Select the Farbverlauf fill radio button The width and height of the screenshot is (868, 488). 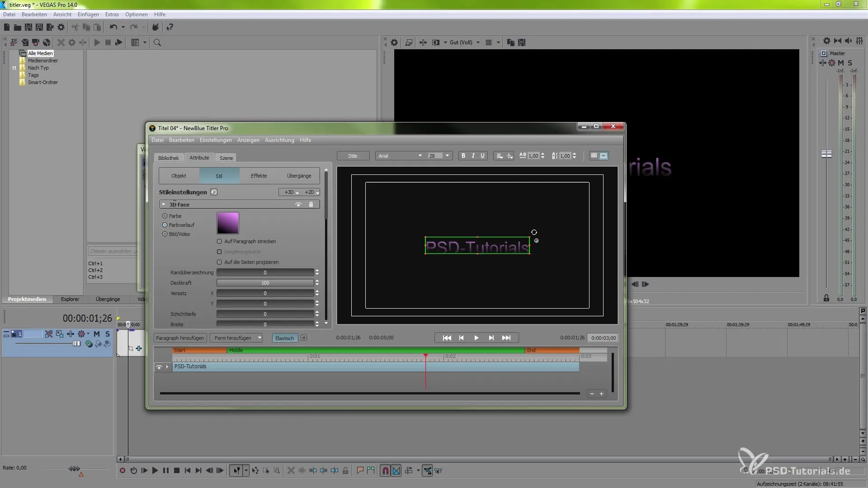pyautogui.click(x=165, y=225)
